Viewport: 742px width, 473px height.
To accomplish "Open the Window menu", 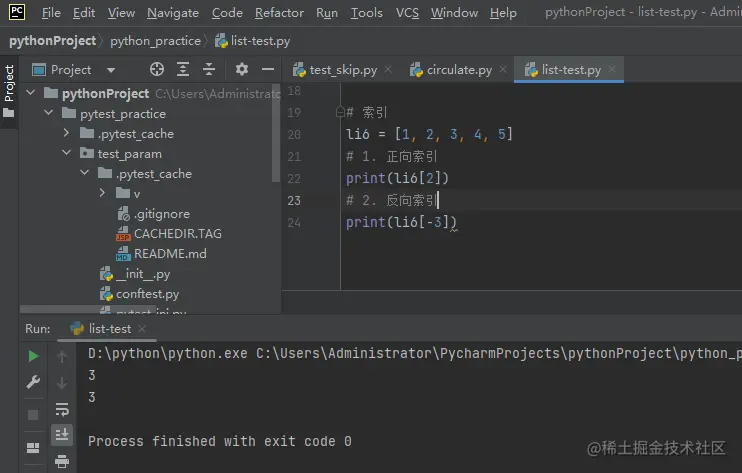I will point(454,13).
